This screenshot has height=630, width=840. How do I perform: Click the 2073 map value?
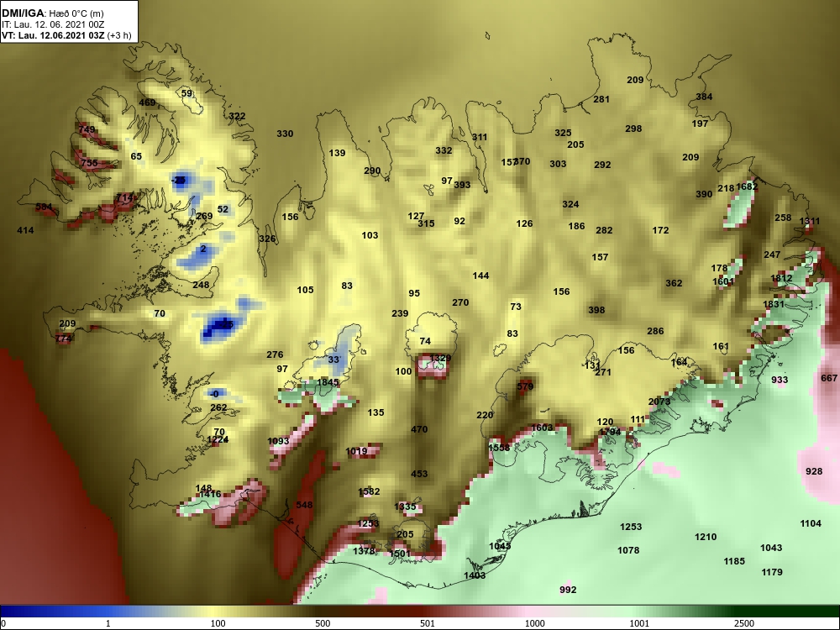[x=659, y=402]
